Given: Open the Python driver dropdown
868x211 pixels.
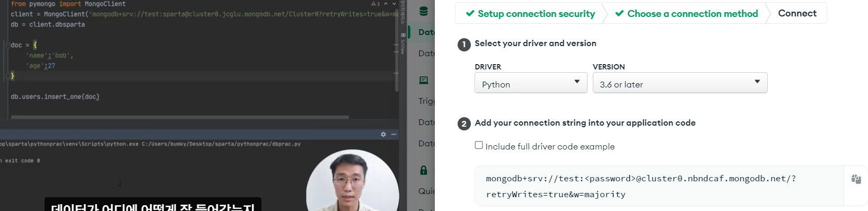Looking at the screenshot, I should point(531,83).
